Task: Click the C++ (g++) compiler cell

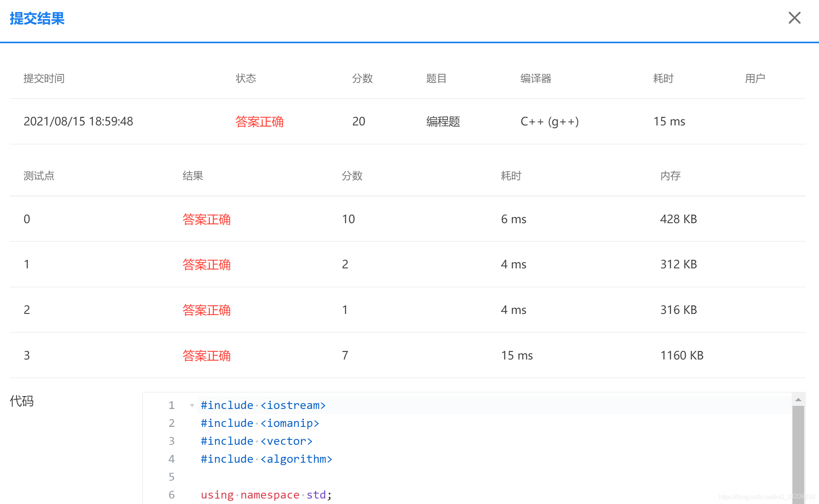Action: pyautogui.click(x=549, y=122)
